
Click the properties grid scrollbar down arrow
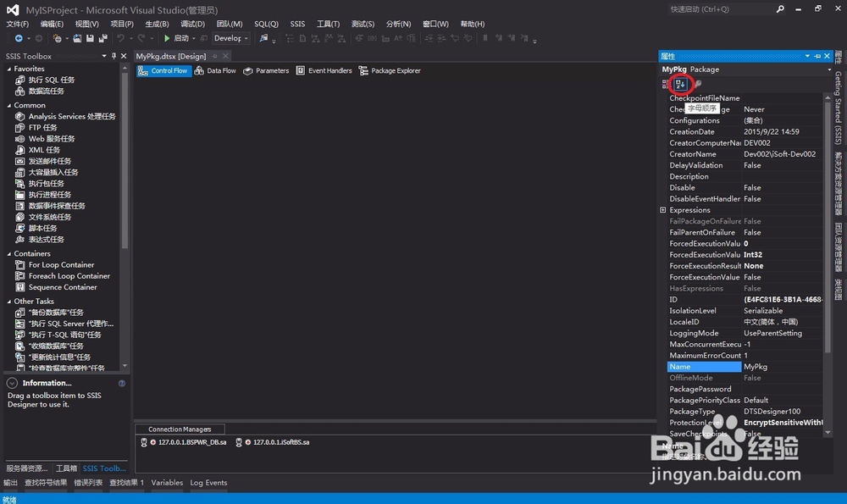[x=827, y=433]
